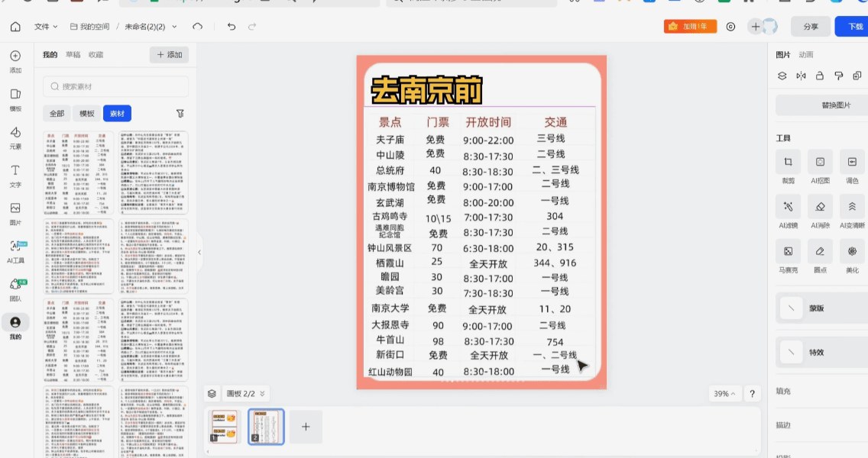The image size is (868, 458).
Task: Click the + 添加 button in assets panel
Action: (x=170, y=55)
